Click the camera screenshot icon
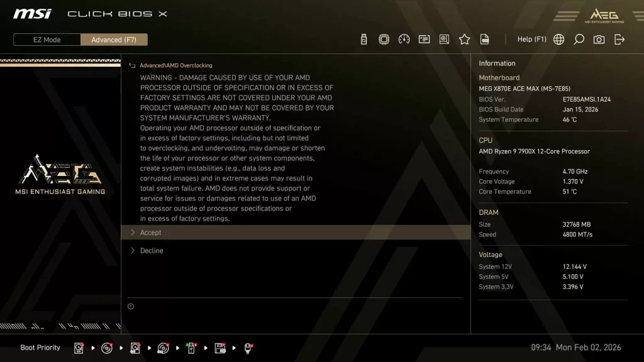 599,39
